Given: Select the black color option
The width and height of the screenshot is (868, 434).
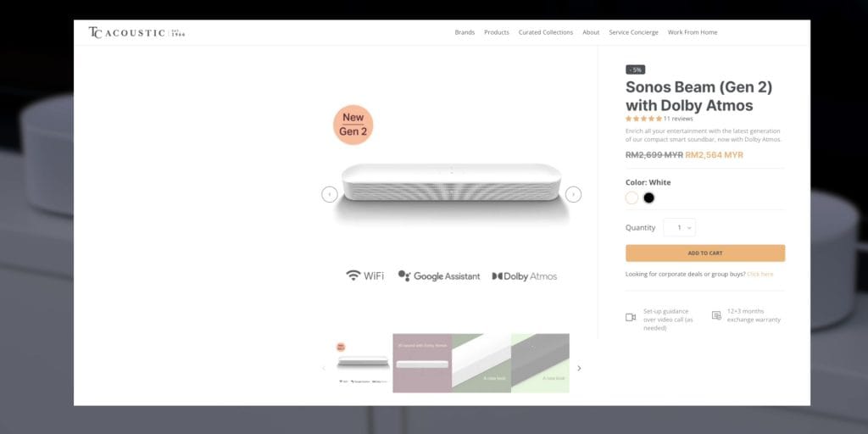Looking at the screenshot, I should click(648, 198).
